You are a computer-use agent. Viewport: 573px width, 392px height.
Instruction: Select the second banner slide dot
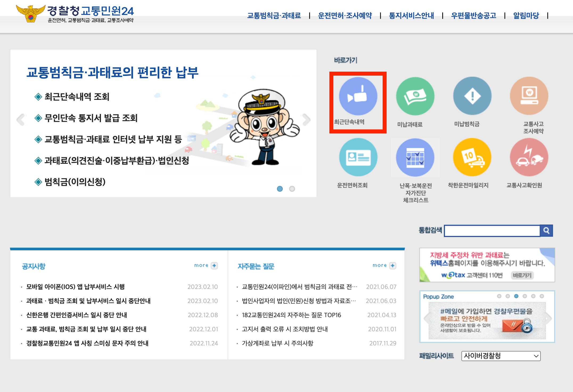292,189
